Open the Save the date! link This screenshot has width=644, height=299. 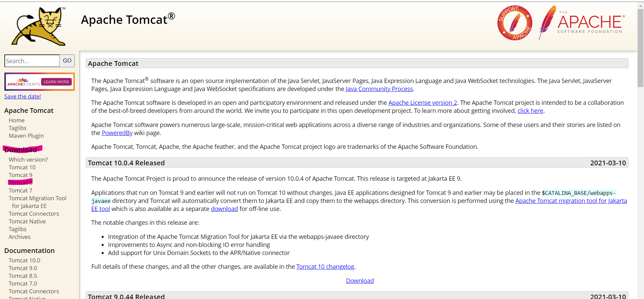coord(22,96)
